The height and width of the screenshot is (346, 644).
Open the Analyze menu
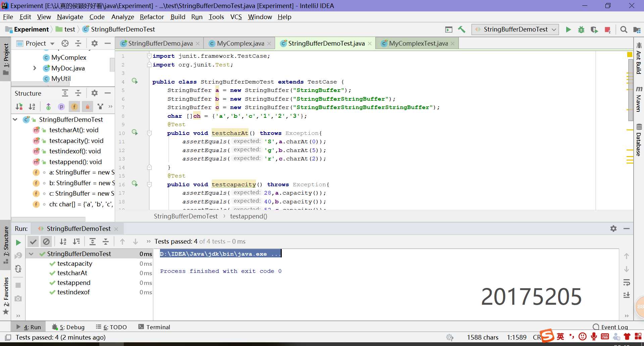[x=122, y=17]
